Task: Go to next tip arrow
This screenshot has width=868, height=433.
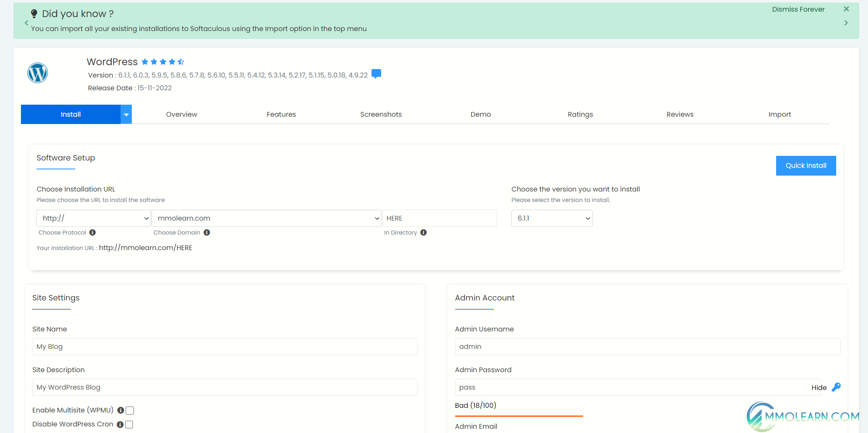Action: pyautogui.click(x=846, y=23)
